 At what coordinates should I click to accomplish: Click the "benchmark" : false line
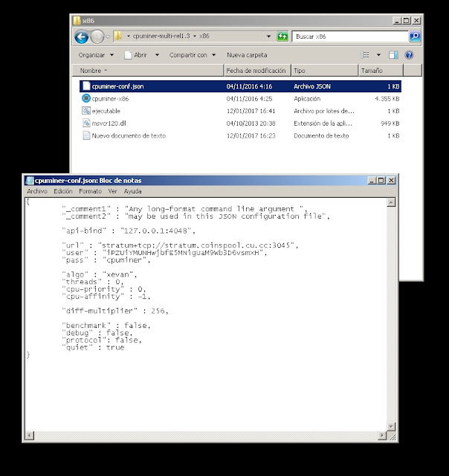coord(106,326)
